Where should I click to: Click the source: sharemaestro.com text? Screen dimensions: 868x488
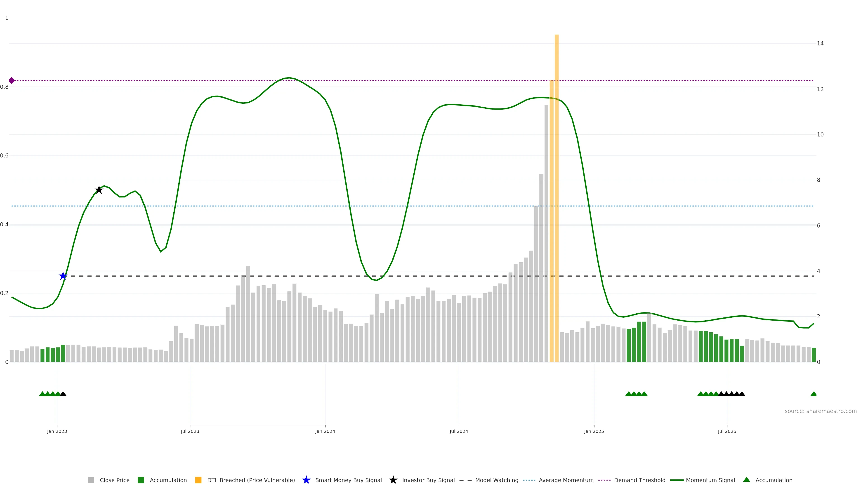[x=821, y=411]
